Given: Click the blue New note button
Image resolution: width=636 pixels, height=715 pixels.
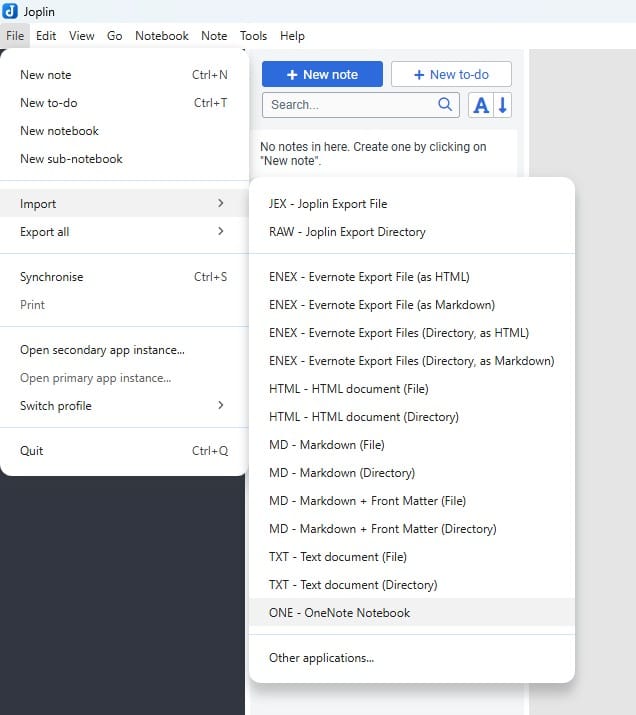Looking at the screenshot, I should pos(322,75).
